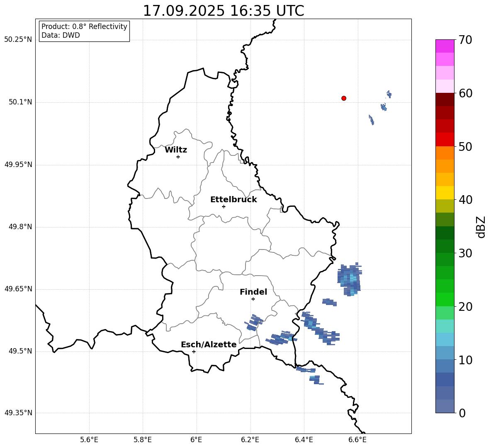Image resolution: width=491 pixels, height=448 pixels.
Task: Click the dBZ colorbar axis label
Action: [481, 227]
